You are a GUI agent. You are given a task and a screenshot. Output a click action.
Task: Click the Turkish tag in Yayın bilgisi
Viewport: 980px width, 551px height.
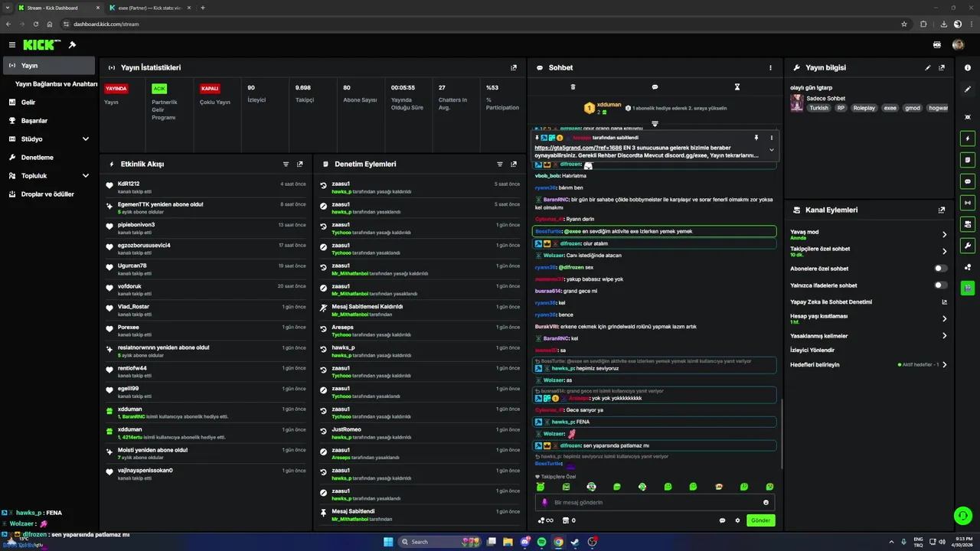818,108
